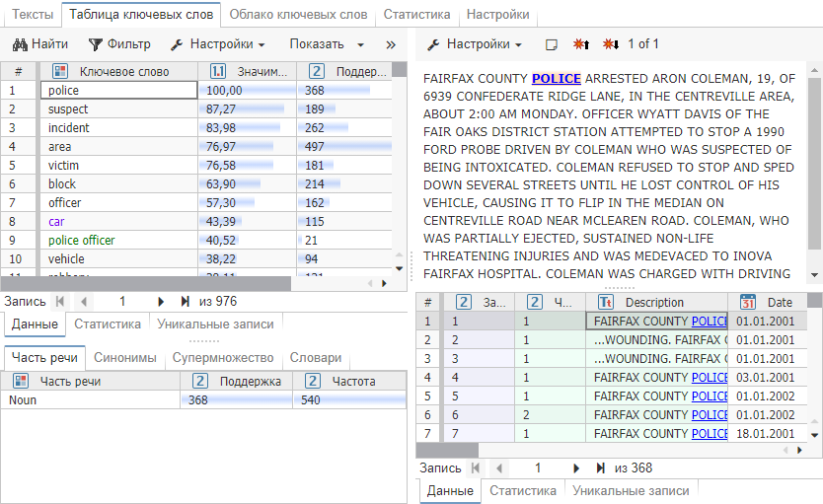
Task: Click Description column header
Action: click(656, 303)
